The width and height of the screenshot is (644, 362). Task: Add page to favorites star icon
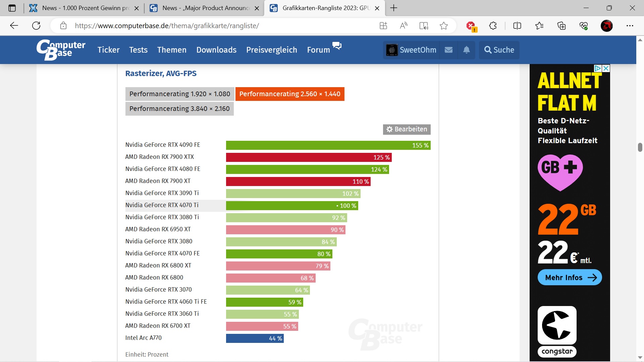[443, 25]
